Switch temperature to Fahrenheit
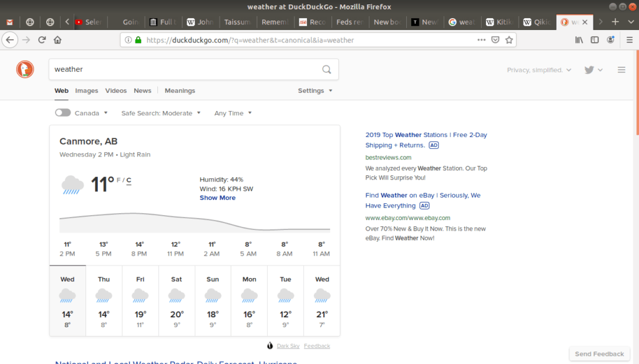This screenshot has height=364, width=639. click(119, 180)
